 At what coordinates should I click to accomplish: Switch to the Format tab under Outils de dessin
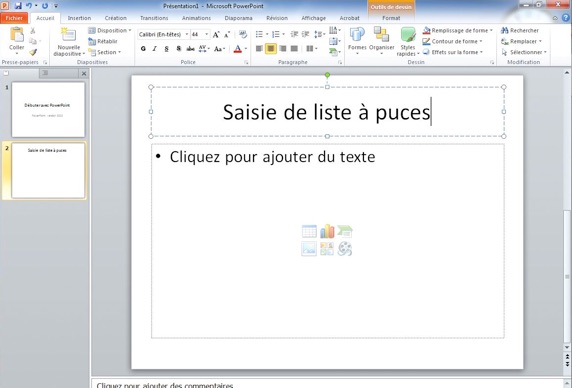391,18
